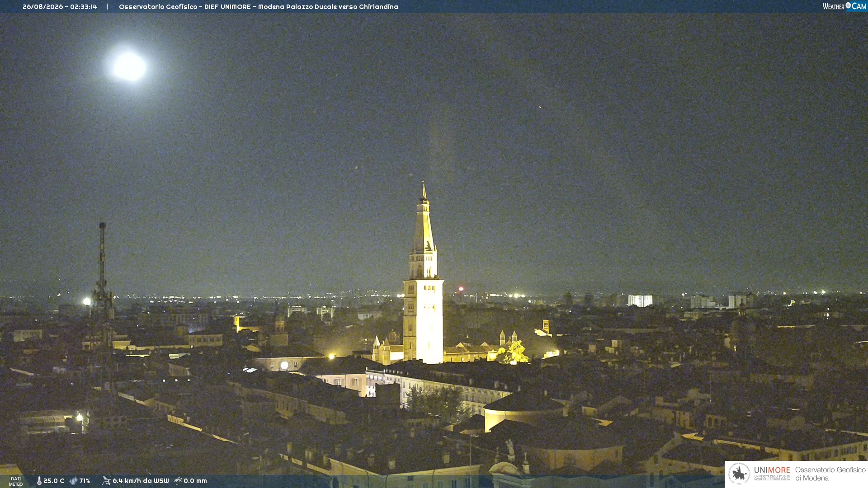Click the dark antenna mast
Viewport: 868px width, 488px height.
click(103, 289)
